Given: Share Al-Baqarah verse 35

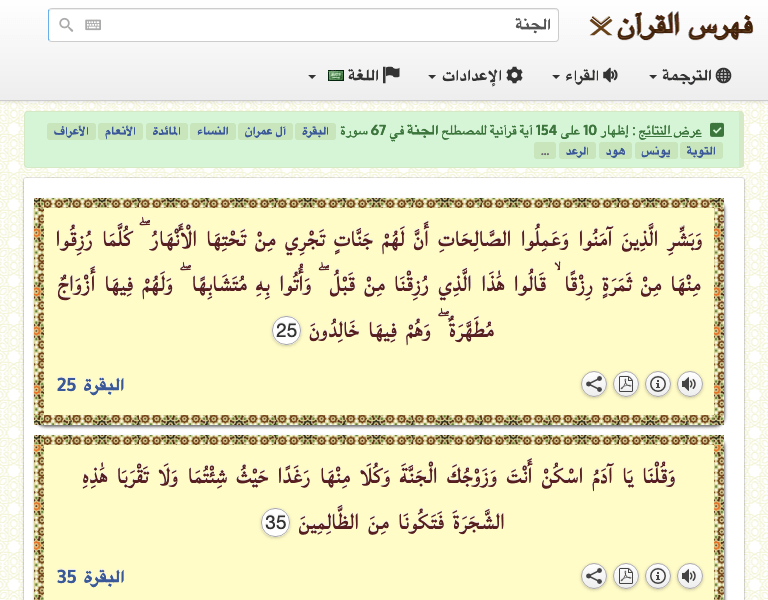Looking at the screenshot, I should click(x=593, y=576).
